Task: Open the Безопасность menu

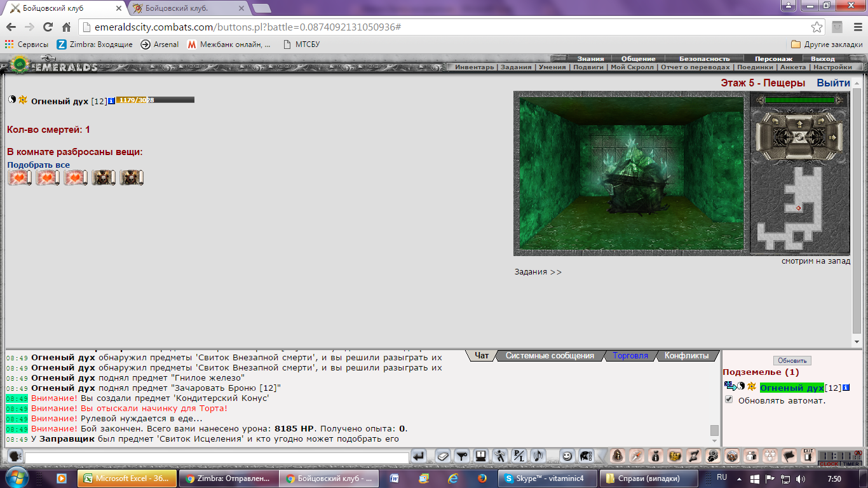Action: [704, 58]
